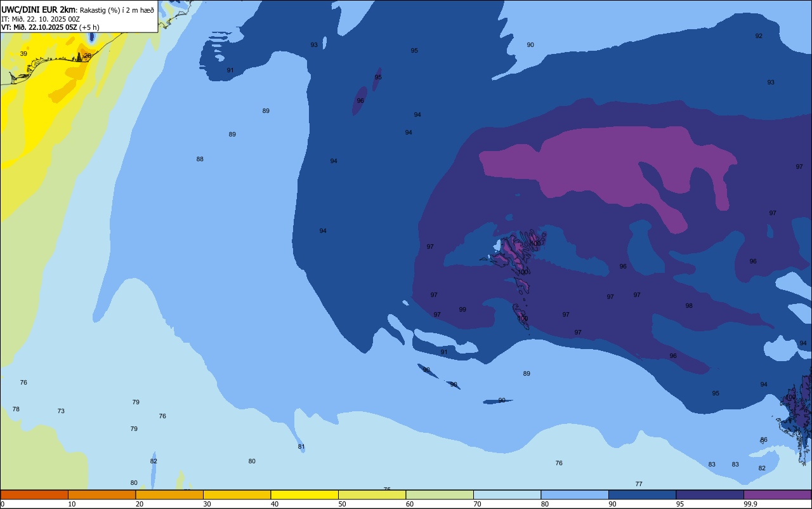Image resolution: width=812 pixels, height=509 pixels.
Task: Click the map value '77'
Action: tap(639, 484)
